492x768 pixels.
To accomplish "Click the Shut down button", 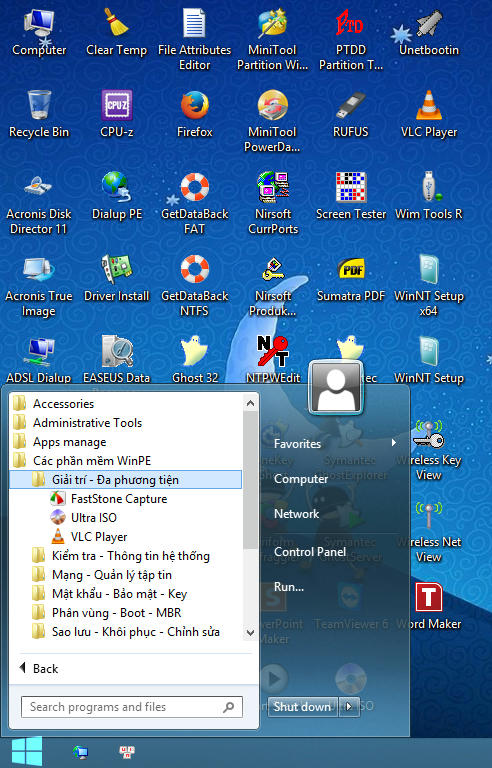I will (302, 707).
